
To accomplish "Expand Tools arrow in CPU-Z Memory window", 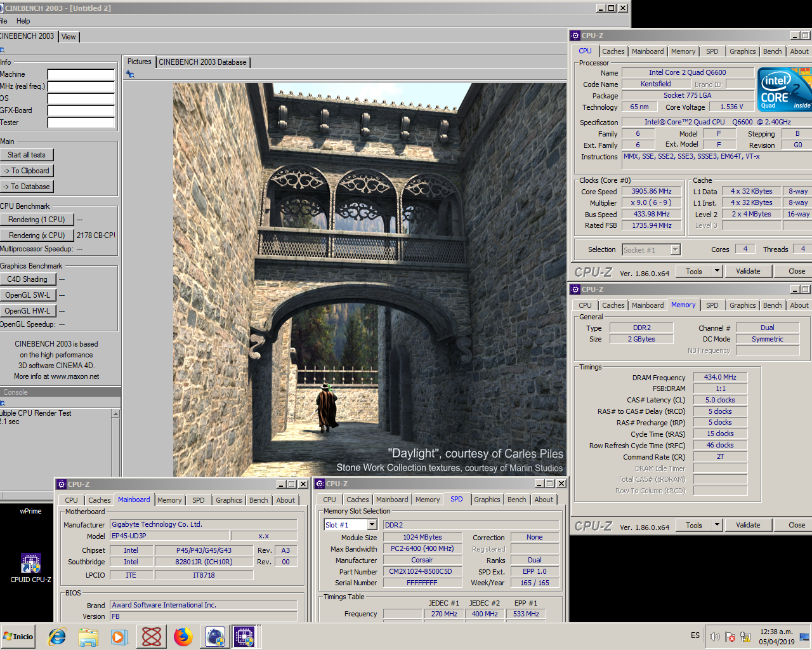I will click(x=717, y=525).
